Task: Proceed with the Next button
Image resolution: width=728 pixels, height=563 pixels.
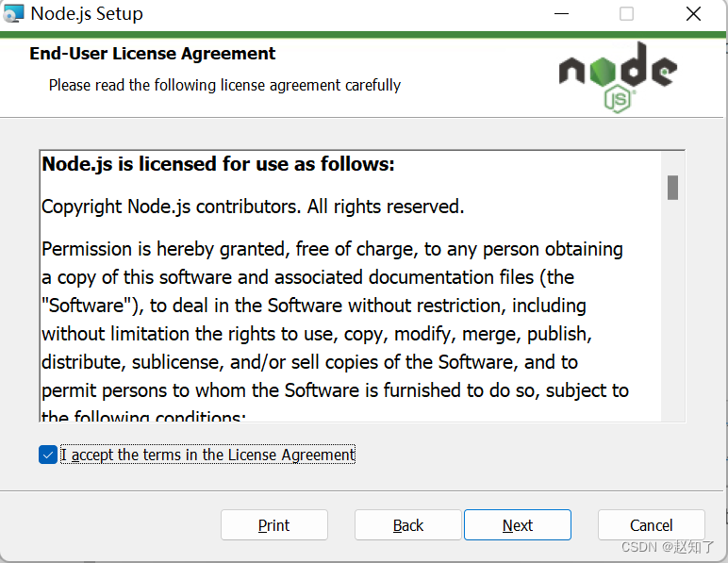Action: point(518,525)
